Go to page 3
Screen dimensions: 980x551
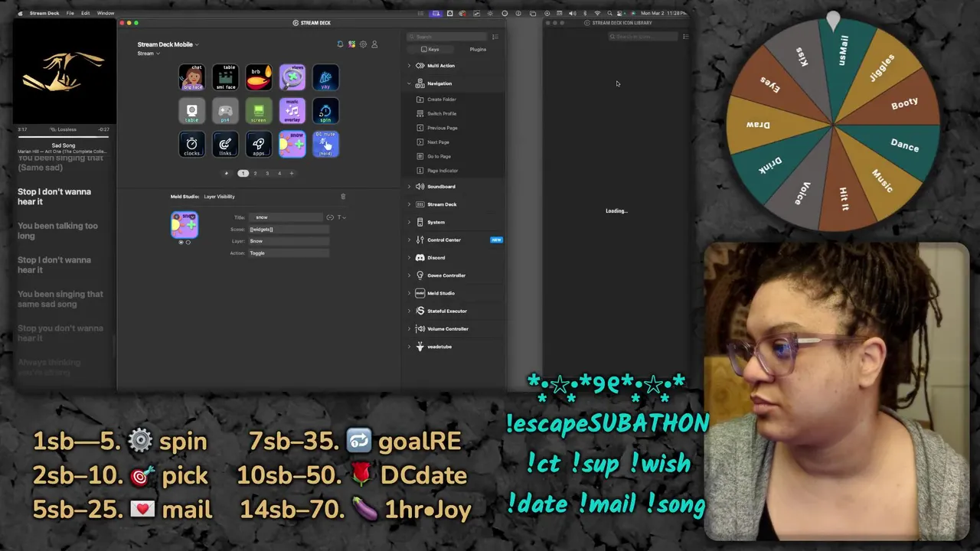click(x=267, y=174)
